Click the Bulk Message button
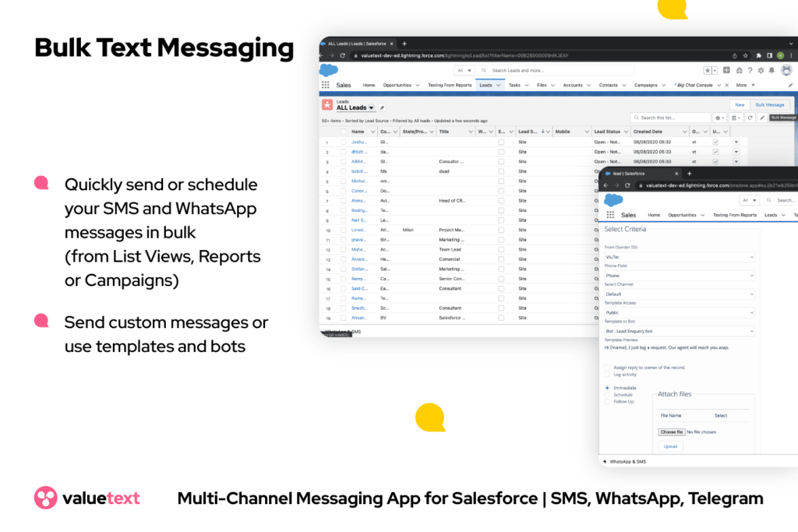The image size is (798, 532). coord(771,104)
